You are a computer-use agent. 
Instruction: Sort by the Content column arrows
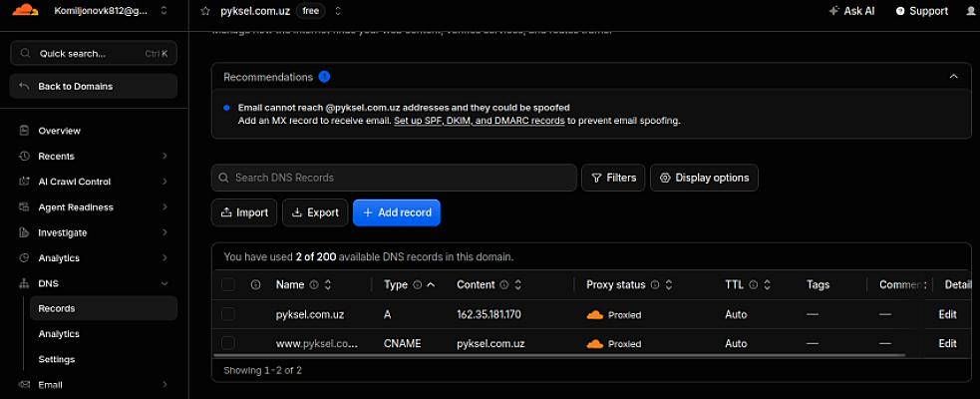[x=517, y=284]
